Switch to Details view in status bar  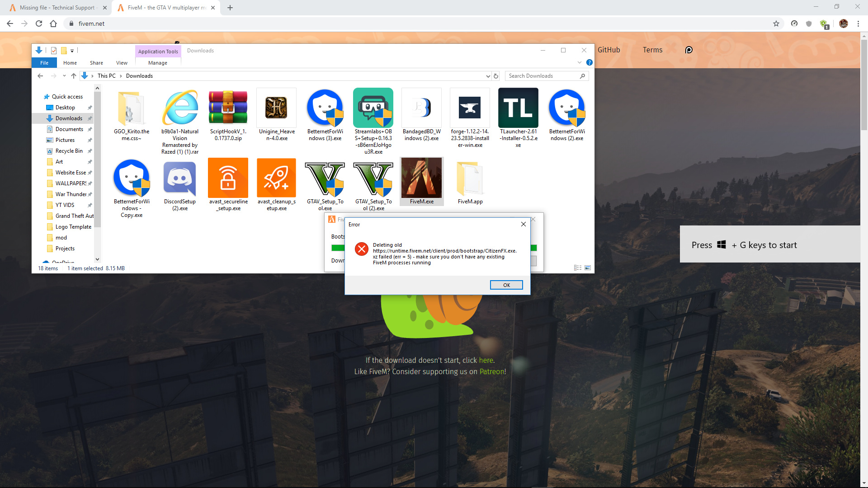[578, 267]
